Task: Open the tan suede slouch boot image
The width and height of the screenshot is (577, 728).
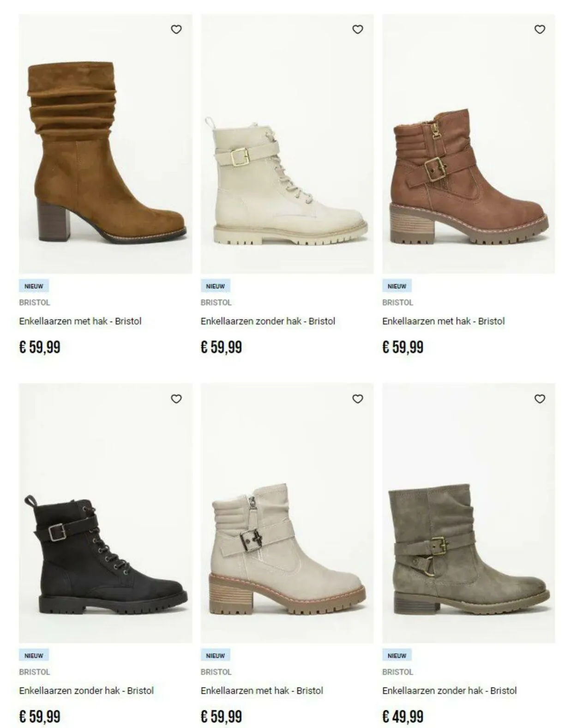Action: (105, 144)
